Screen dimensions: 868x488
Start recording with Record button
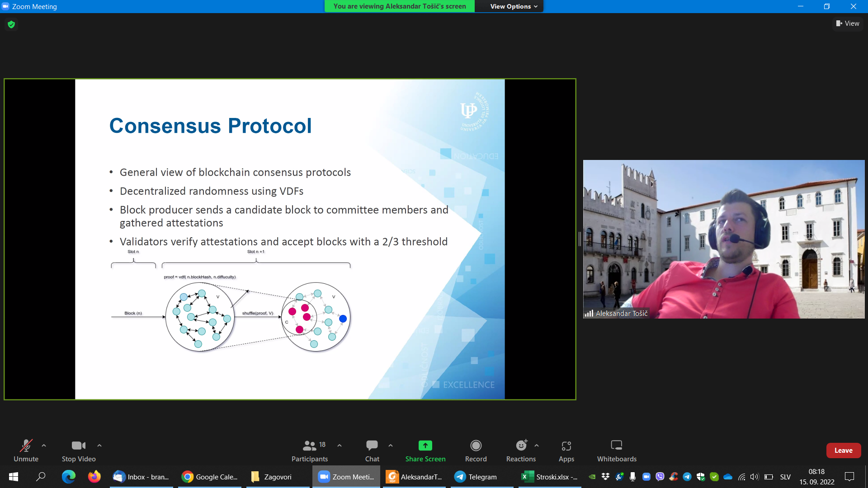(x=476, y=450)
